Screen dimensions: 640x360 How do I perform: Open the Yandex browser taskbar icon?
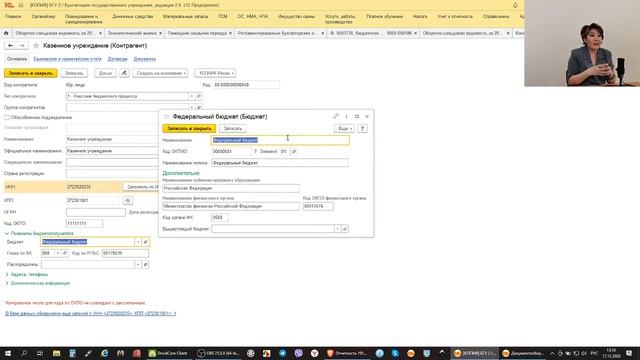click(314, 353)
